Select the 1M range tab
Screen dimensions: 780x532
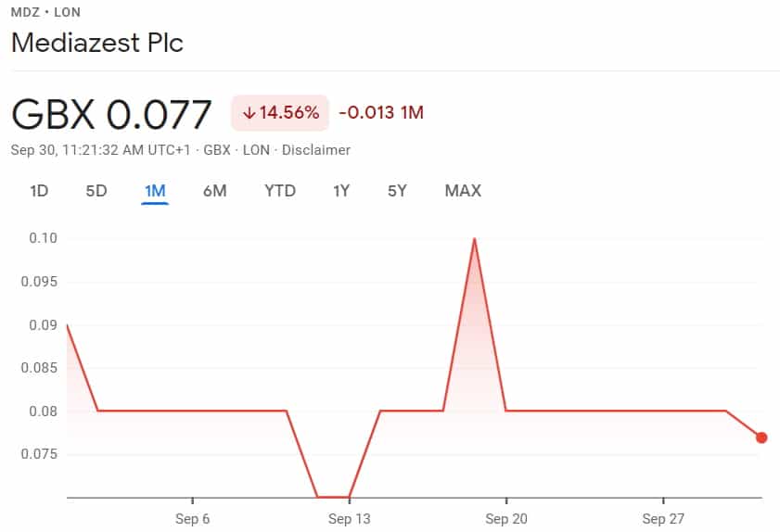point(155,191)
